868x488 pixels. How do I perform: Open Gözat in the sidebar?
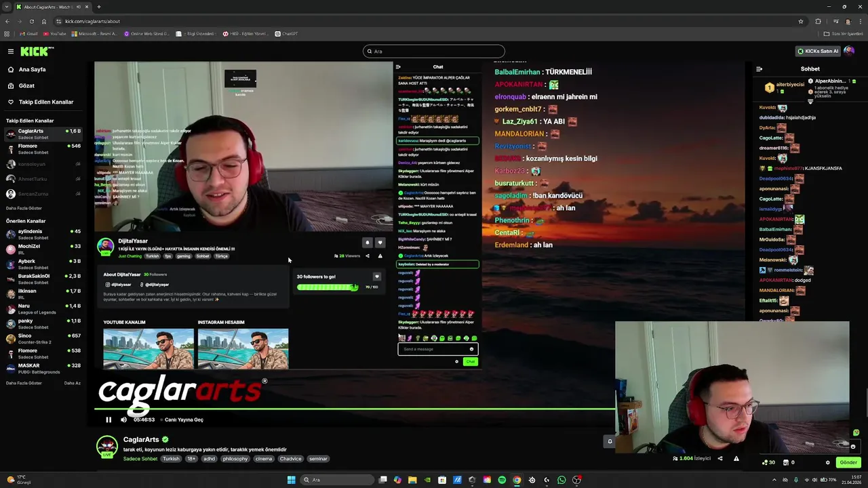(26, 86)
